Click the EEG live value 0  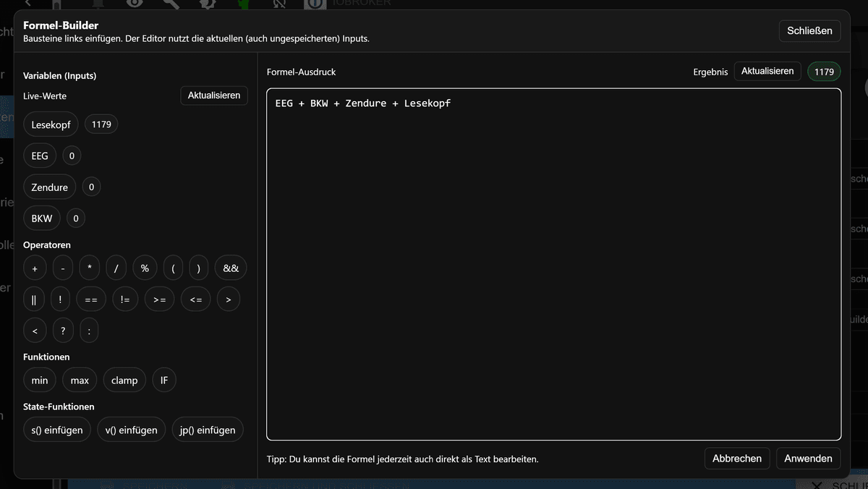pos(72,156)
